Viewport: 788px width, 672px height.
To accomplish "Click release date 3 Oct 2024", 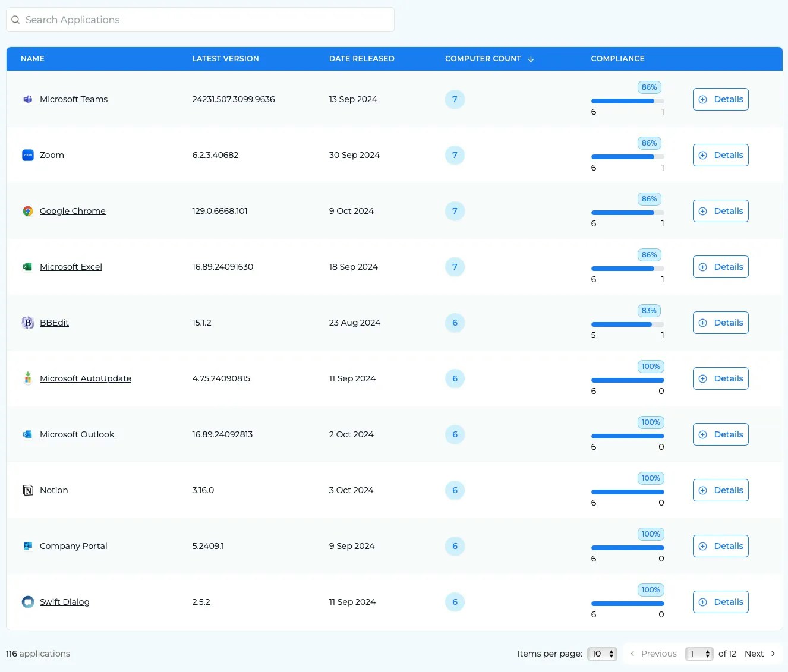I will [351, 490].
